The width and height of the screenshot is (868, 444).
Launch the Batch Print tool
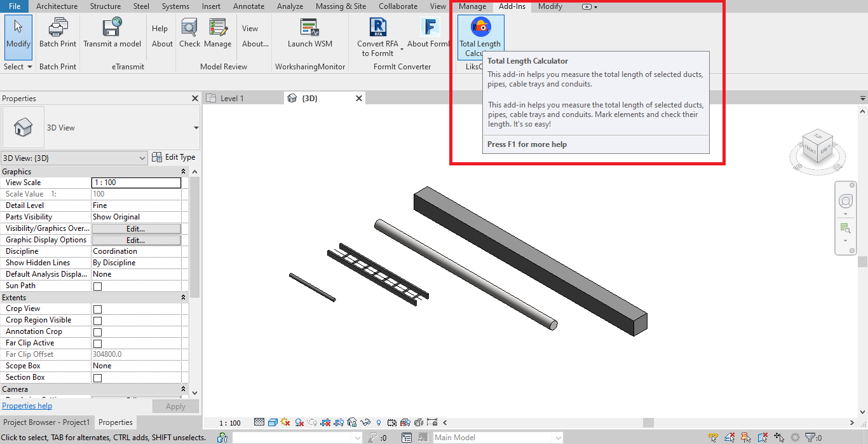pos(58,33)
